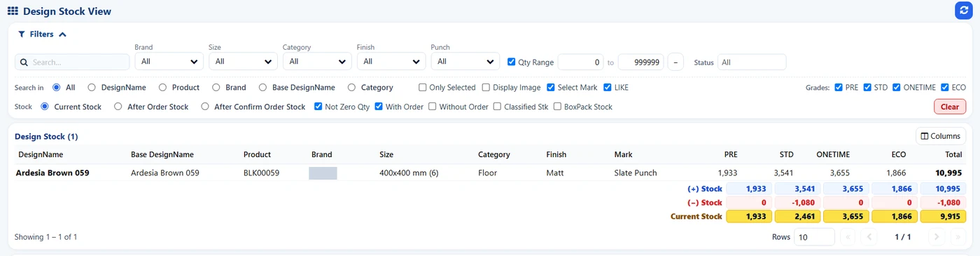Viewport: 980px width, 256px height.
Task: Select the All search-in radio
Action: pyautogui.click(x=57, y=88)
